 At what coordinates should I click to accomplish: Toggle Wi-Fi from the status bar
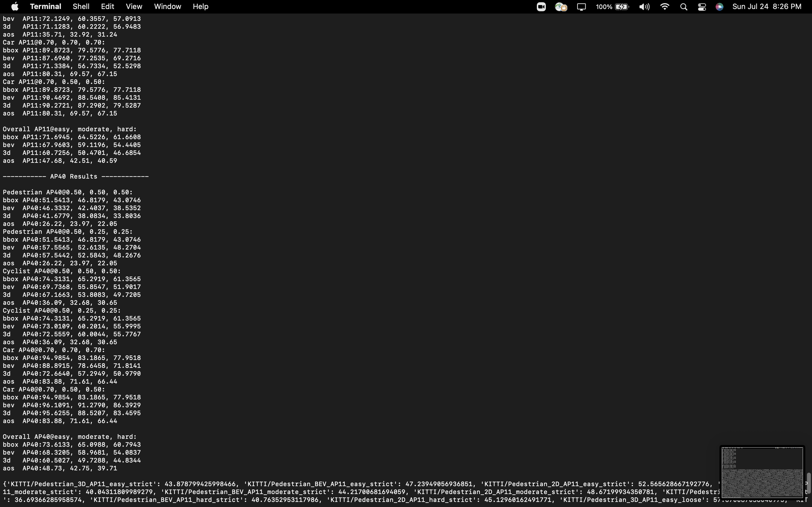coord(665,6)
